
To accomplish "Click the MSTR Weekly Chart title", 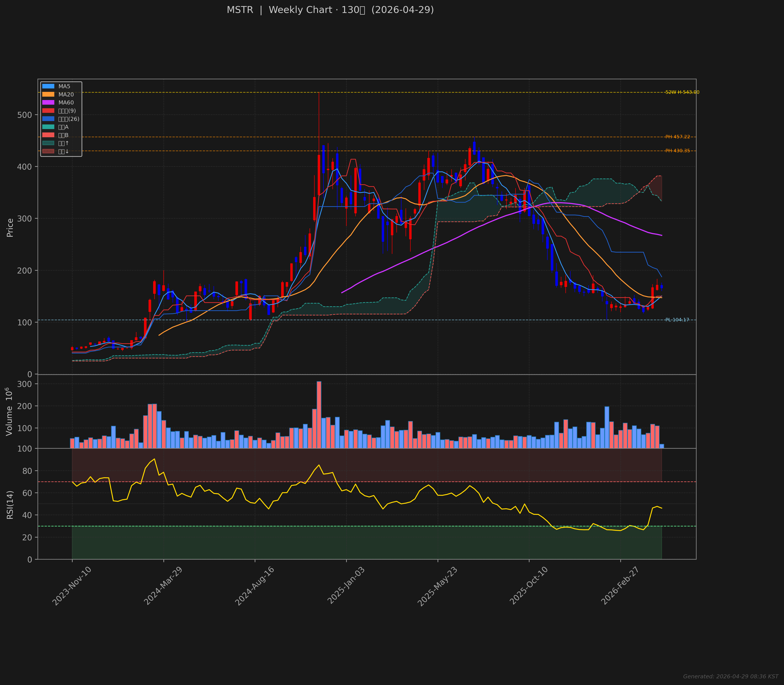I will [330, 10].
